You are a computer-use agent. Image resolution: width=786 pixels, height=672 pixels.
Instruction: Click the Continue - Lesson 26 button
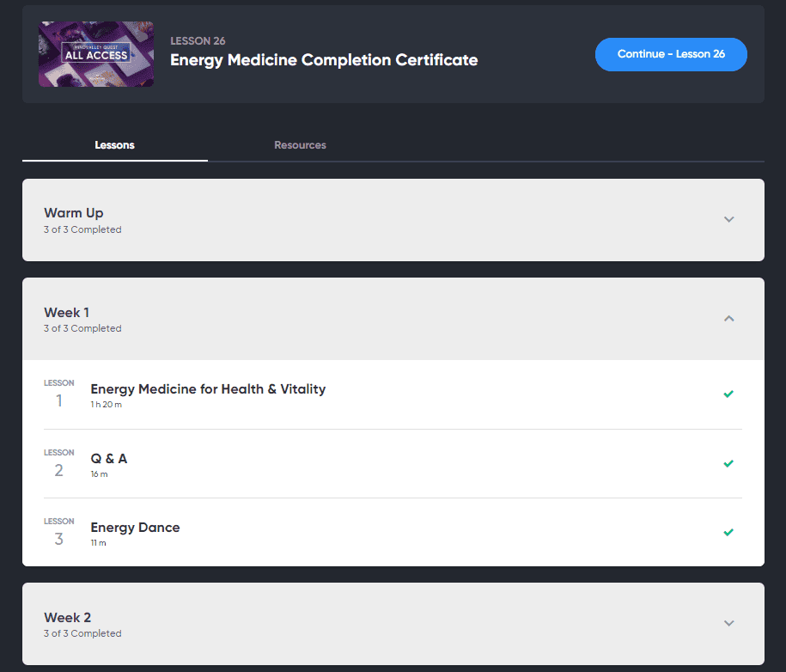point(671,54)
